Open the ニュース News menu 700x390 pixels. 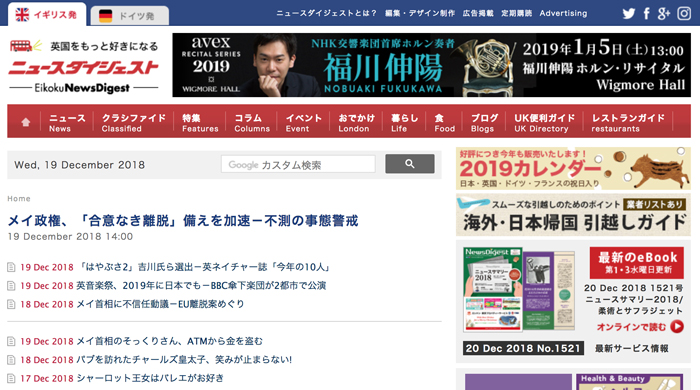click(x=67, y=122)
